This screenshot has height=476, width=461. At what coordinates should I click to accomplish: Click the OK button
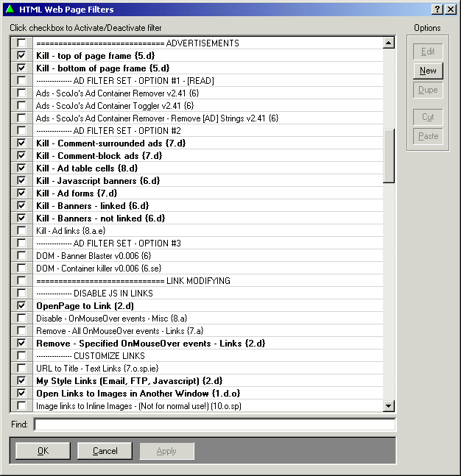pos(43,451)
